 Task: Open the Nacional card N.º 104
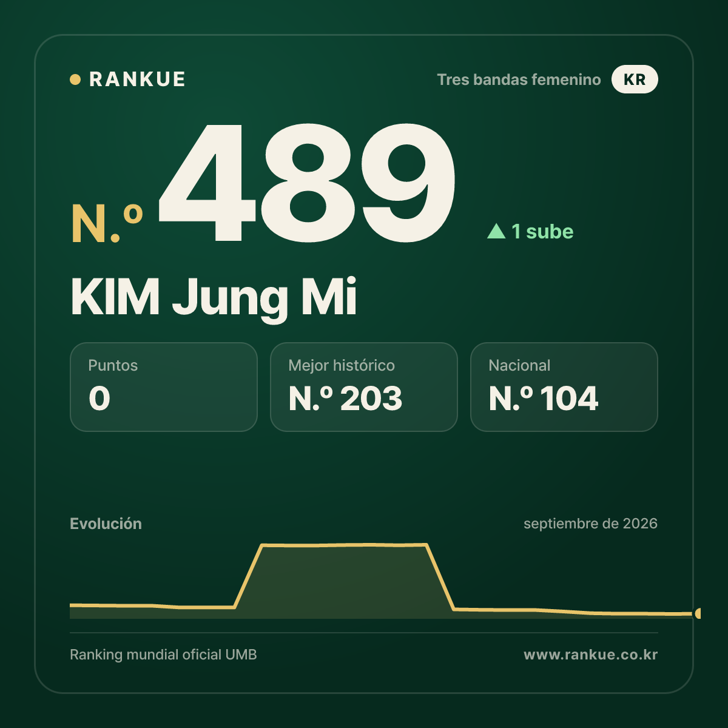[x=564, y=387]
